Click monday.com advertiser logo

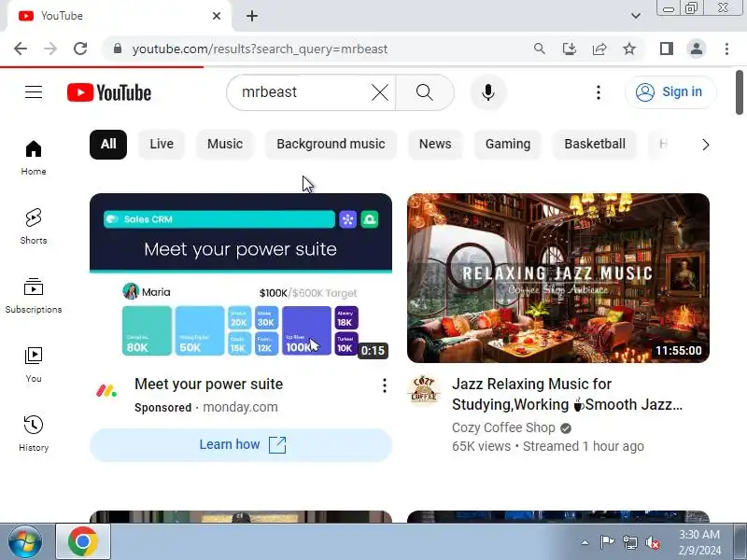pyautogui.click(x=106, y=391)
